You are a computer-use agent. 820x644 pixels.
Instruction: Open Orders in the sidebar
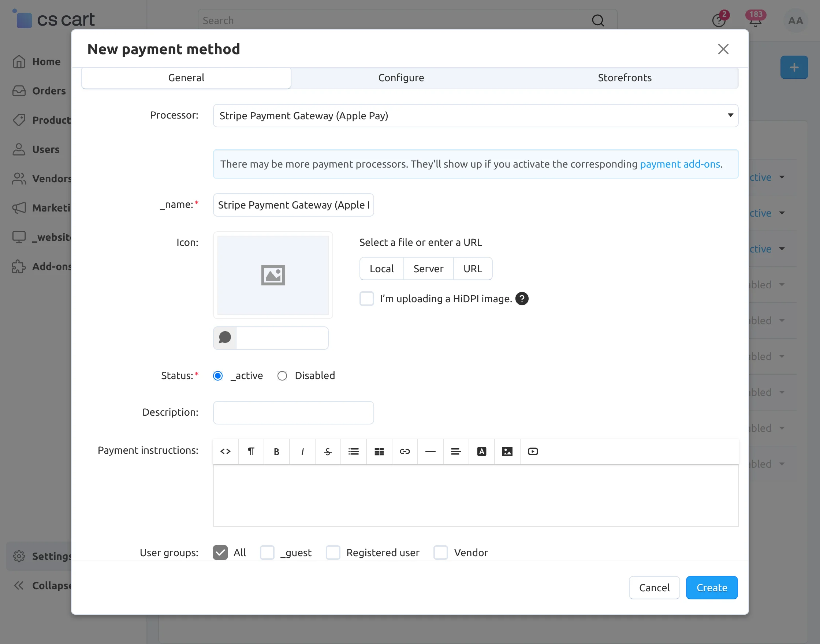point(39,91)
